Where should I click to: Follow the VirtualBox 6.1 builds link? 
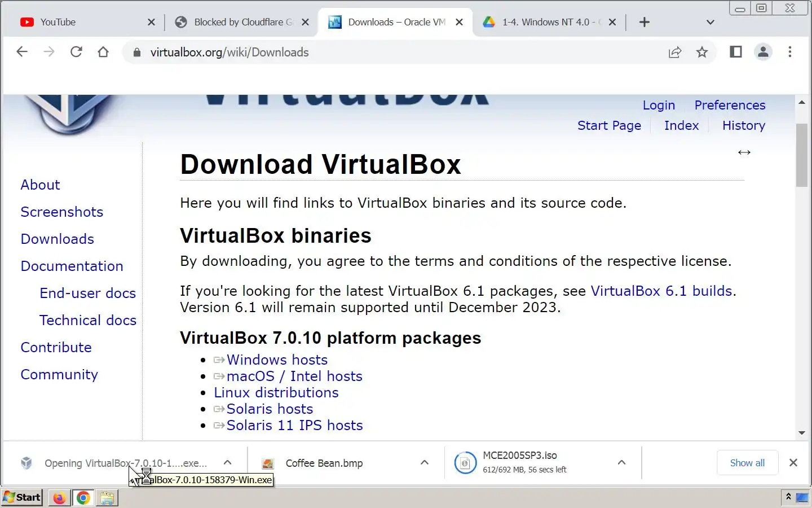pos(661,291)
